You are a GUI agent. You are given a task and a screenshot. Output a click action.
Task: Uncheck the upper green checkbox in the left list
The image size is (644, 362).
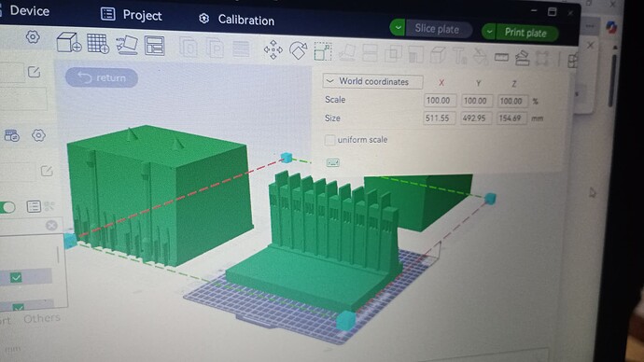pyautogui.click(x=16, y=278)
